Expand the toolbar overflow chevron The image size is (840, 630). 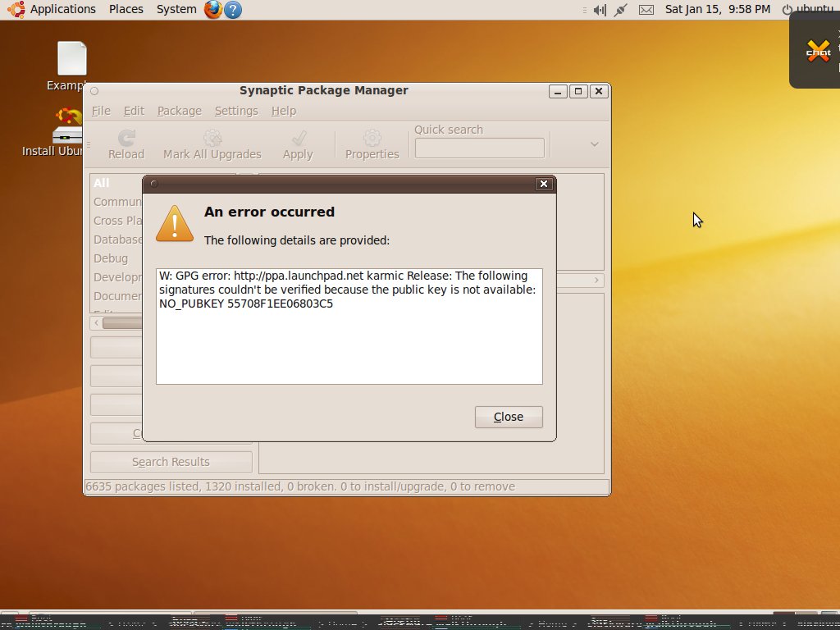pyautogui.click(x=594, y=144)
